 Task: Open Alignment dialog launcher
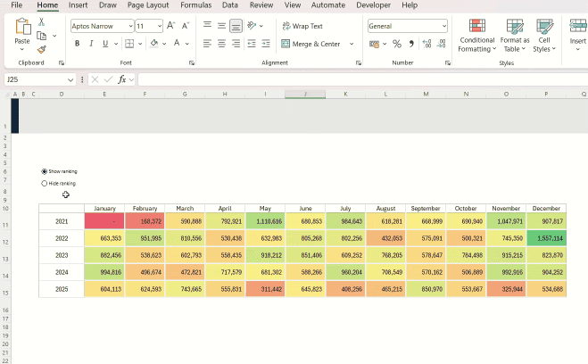pyautogui.click(x=358, y=63)
